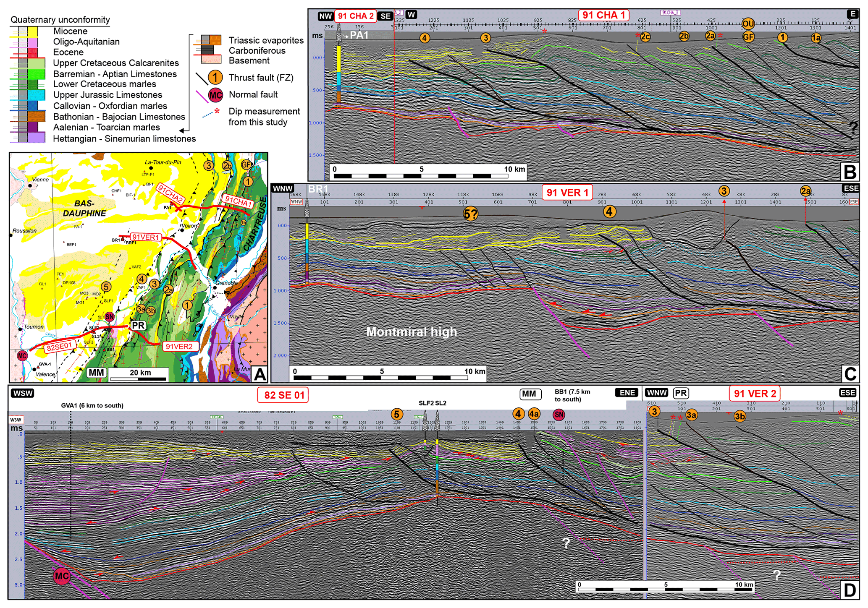The width and height of the screenshot is (868, 608).
Task: Select the 82 SE 01 line title
Action: pos(283,395)
